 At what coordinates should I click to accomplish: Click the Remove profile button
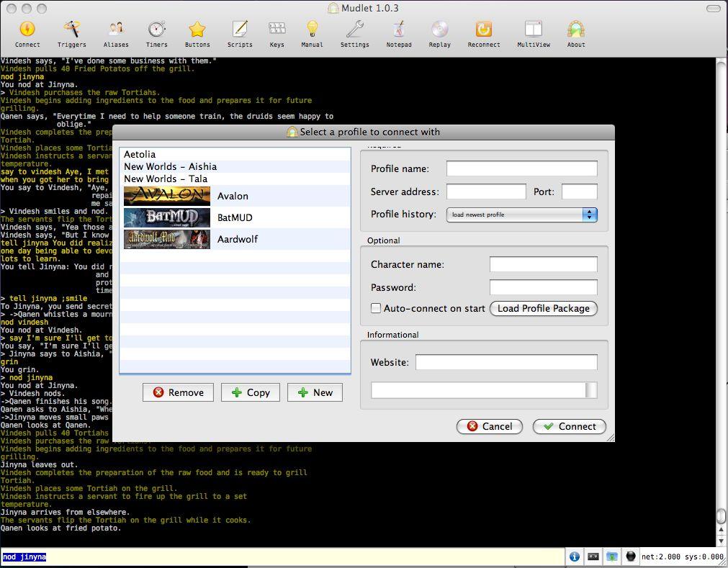(179, 392)
